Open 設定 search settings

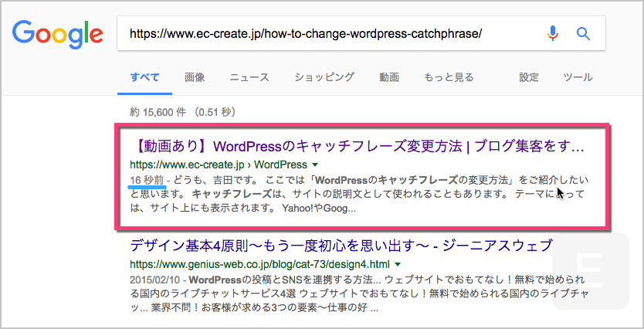(529, 76)
